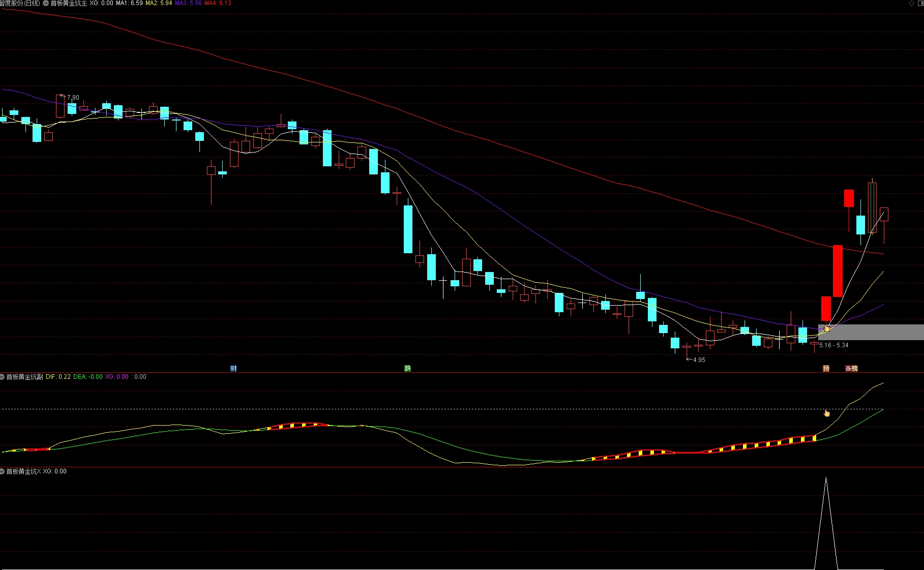This screenshot has width=924, height=570.
Task: Click the 涨 marker icon
Action: pos(848,369)
